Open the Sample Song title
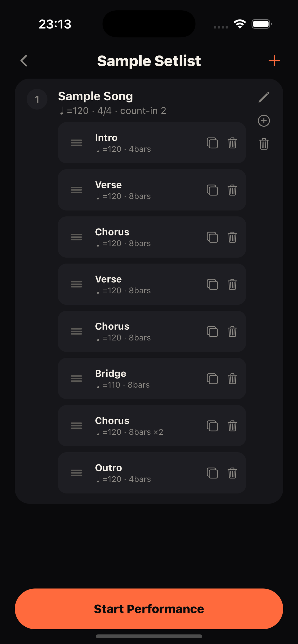This screenshot has width=298, height=644. click(x=95, y=96)
